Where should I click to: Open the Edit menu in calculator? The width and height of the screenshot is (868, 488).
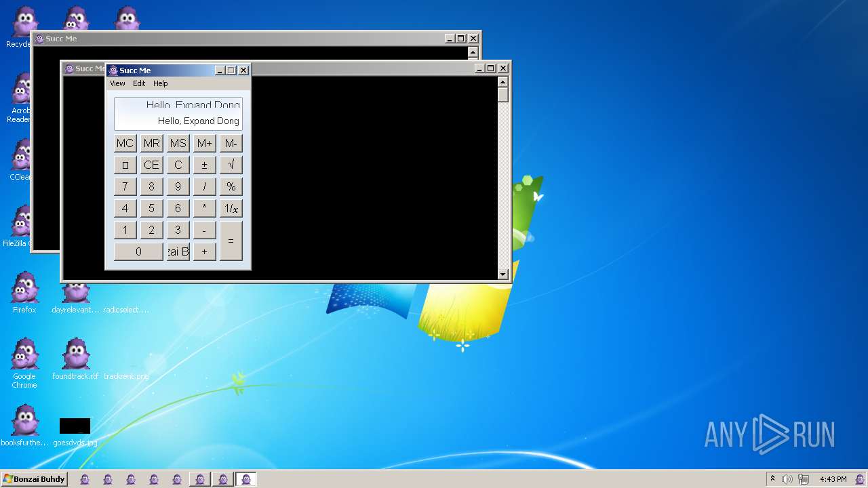(x=139, y=83)
